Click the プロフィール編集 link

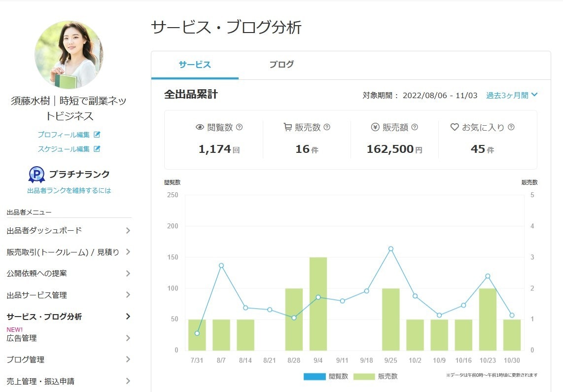click(64, 135)
